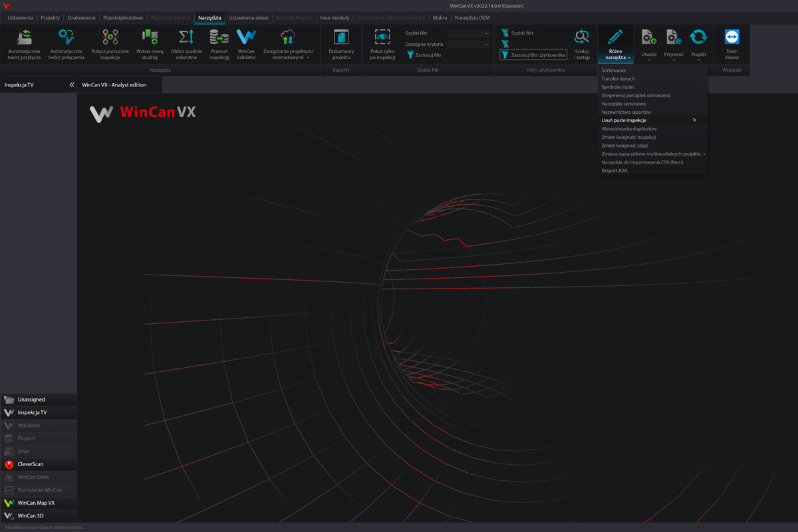Click WinCan red logo in title bar
This screenshot has width=798, height=532.
pos(7,6)
